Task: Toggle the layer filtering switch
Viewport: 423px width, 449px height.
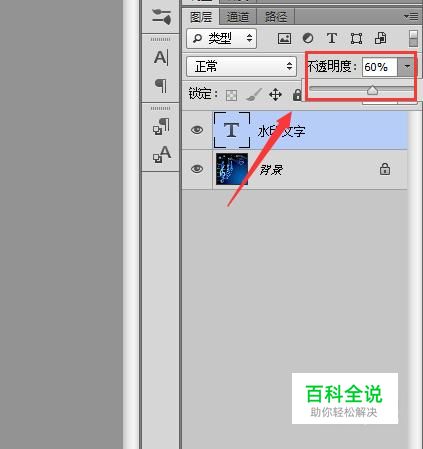Action: click(413, 39)
